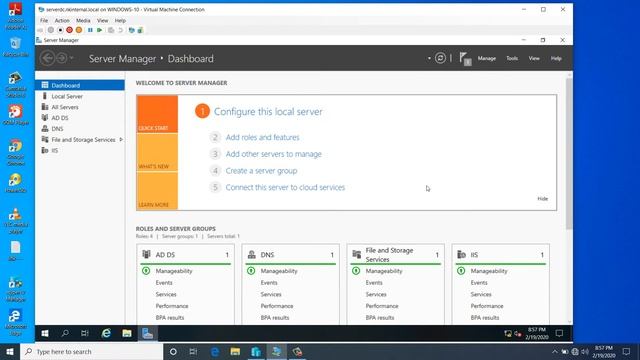
Task: Open the AD DS role tile header
Action: point(186,255)
